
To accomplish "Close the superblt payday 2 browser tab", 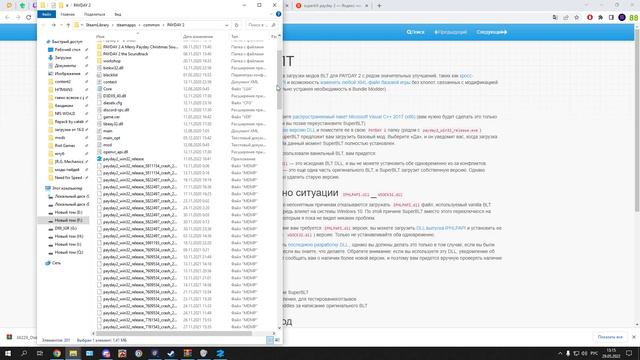I will (366, 6).
